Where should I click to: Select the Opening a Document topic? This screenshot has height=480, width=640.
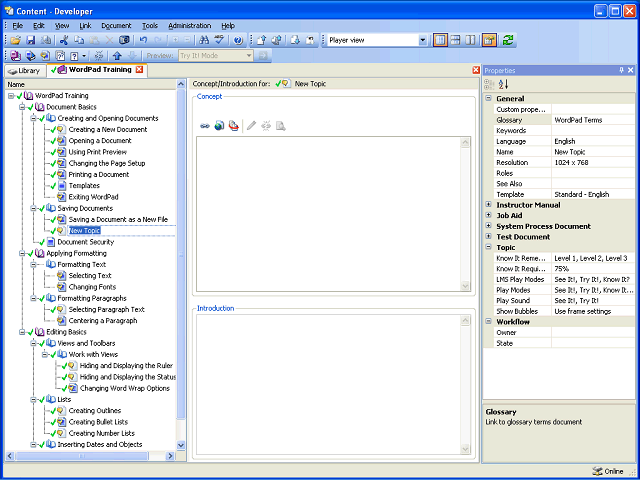tap(100, 141)
